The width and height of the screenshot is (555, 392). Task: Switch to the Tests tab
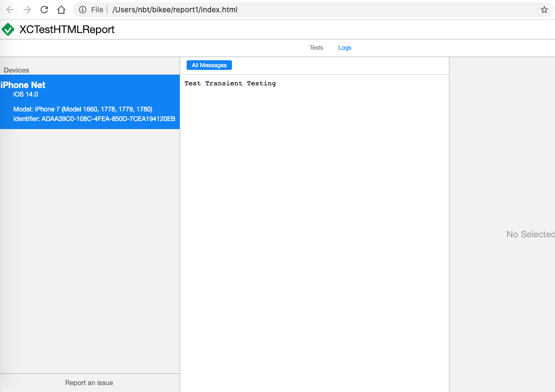pyautogui.click(x=316, y=47)
